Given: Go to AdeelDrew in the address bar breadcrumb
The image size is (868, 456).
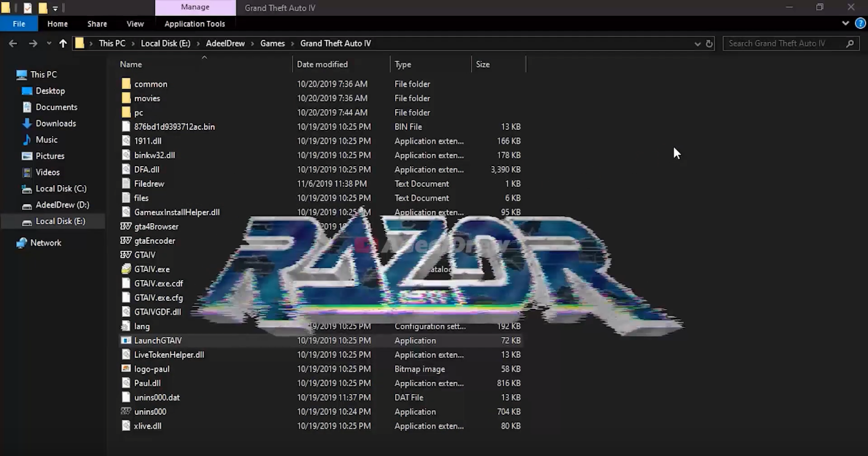Looking at the screenshot, I should tap(225, 44).
